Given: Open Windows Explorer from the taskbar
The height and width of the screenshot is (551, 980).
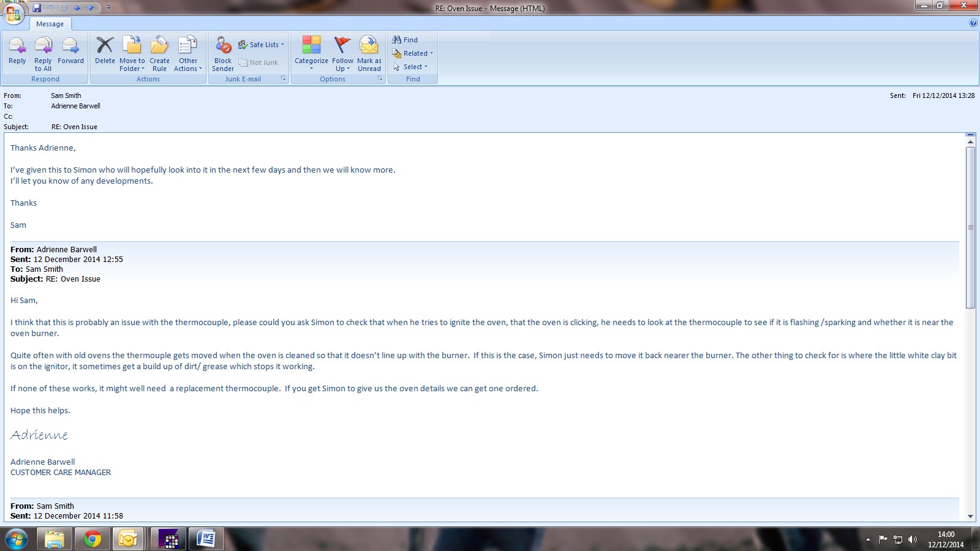Looking at the screenshot, I should 54,539.
